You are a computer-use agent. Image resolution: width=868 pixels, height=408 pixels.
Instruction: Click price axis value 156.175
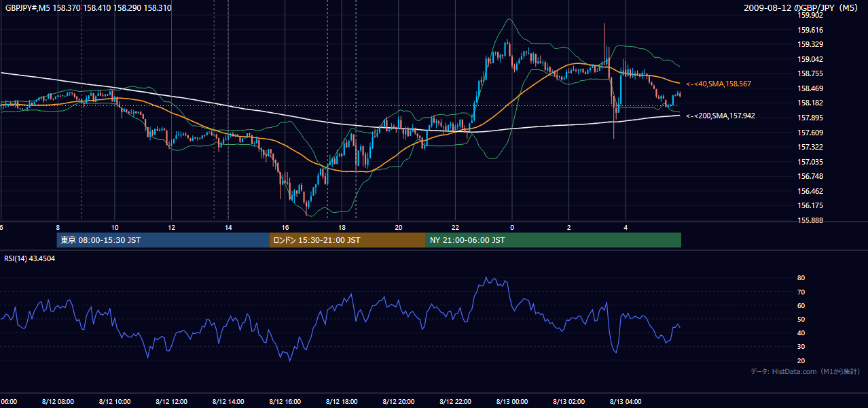[811, 205]
